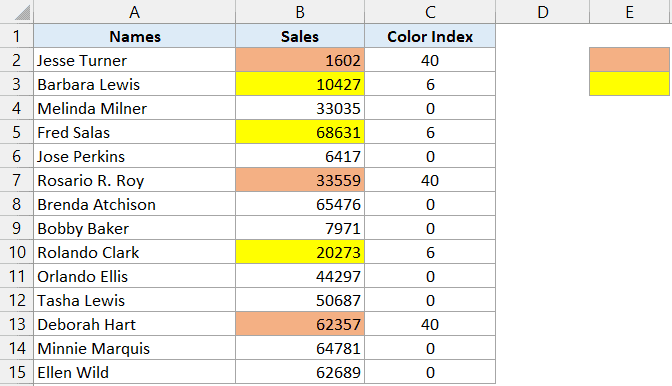Click the orange sales cell 62357
672x386 pixels.
tap(300, 323)
